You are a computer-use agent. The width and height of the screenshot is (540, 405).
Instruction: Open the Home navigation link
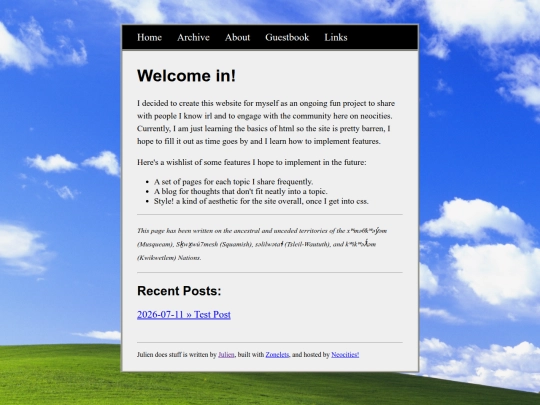pos(149,37)
